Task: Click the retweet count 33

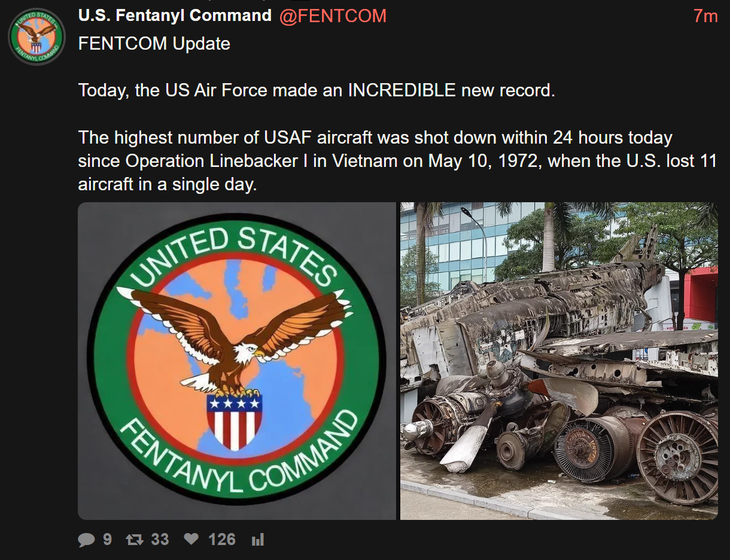Action: tap(160, 540)
